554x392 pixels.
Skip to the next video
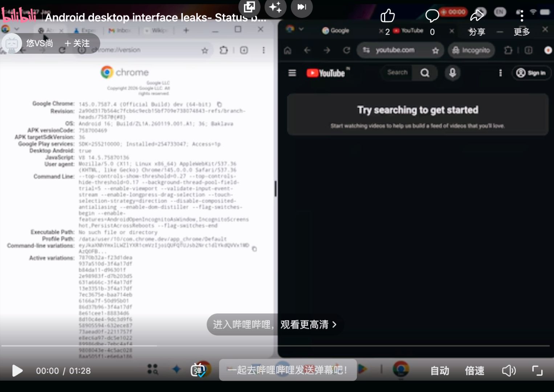tap(302, 7)
